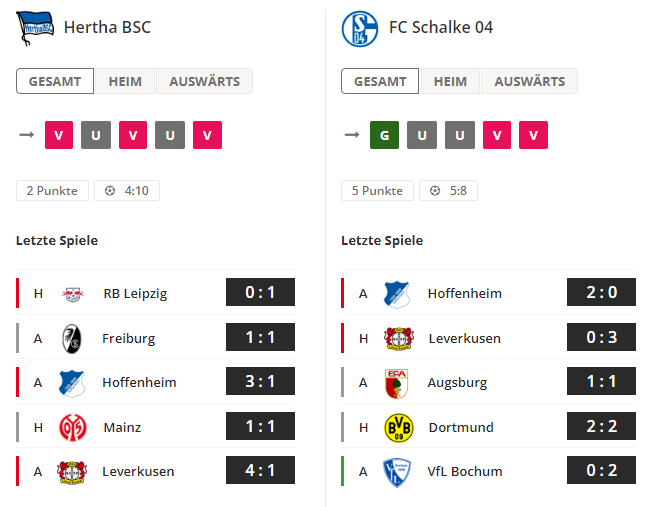This screenshot has width=652, height=507.
Task: Click Leverkusen crest in Hertha's list
Action: (x=72, y=472)
